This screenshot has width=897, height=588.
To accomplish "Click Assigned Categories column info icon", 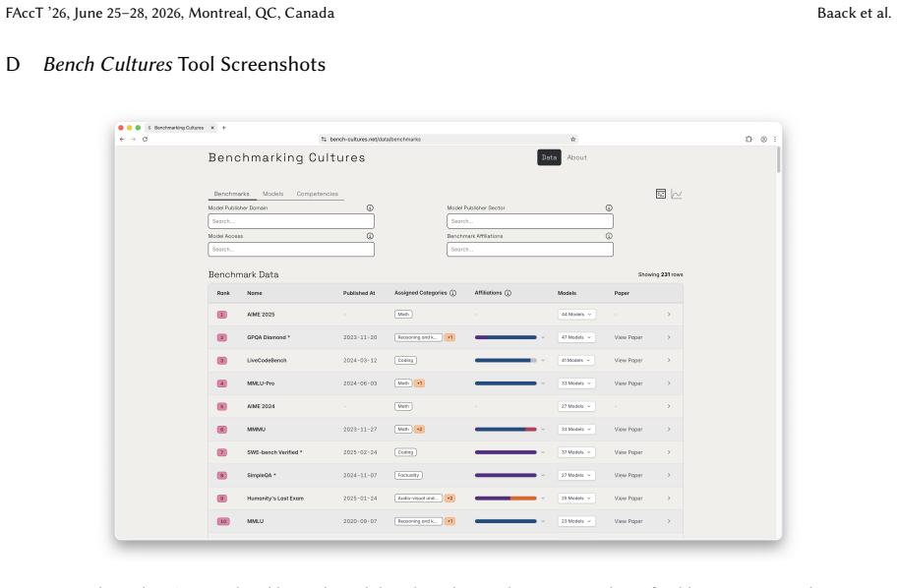I will pos(453,293).
